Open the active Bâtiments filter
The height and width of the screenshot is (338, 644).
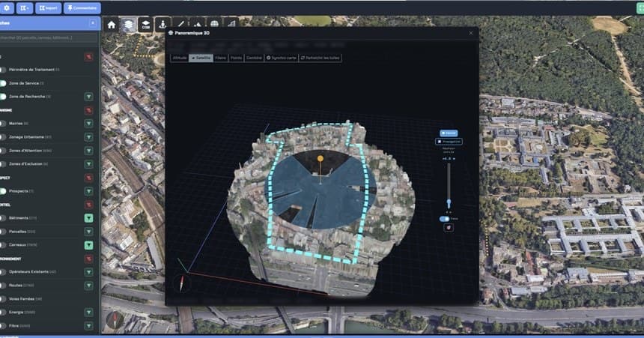click(x=88, y=218)
